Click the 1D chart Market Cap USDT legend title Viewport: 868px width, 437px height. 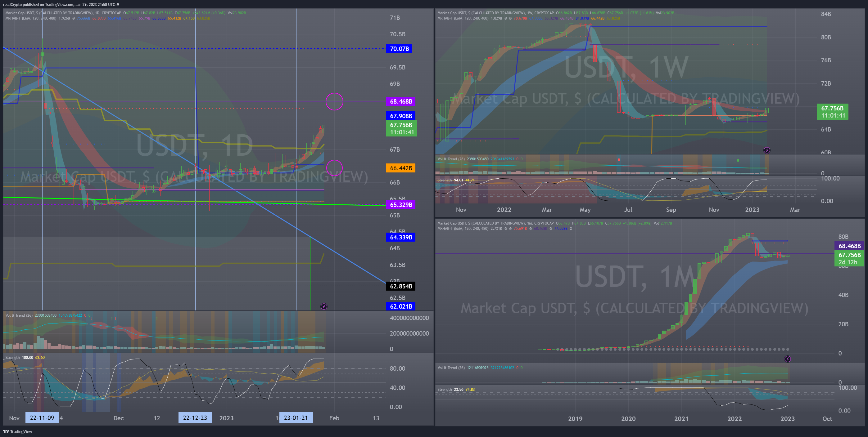point(63,13)
